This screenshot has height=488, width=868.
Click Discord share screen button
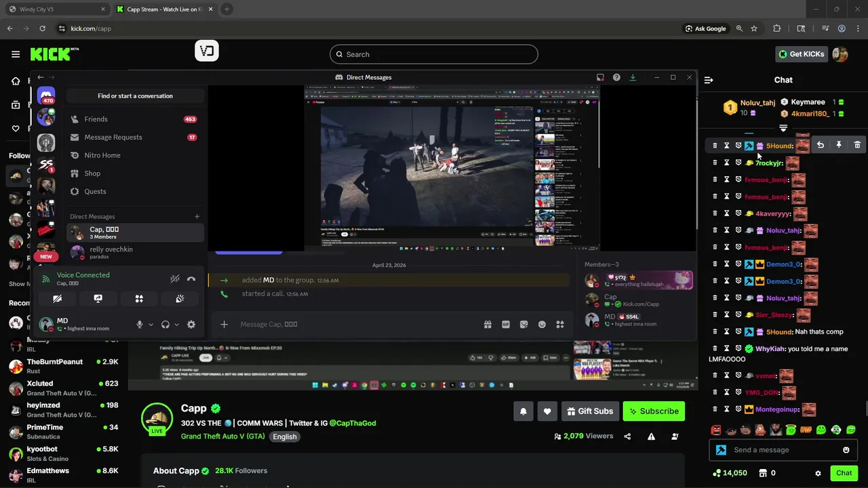(98, 298)
